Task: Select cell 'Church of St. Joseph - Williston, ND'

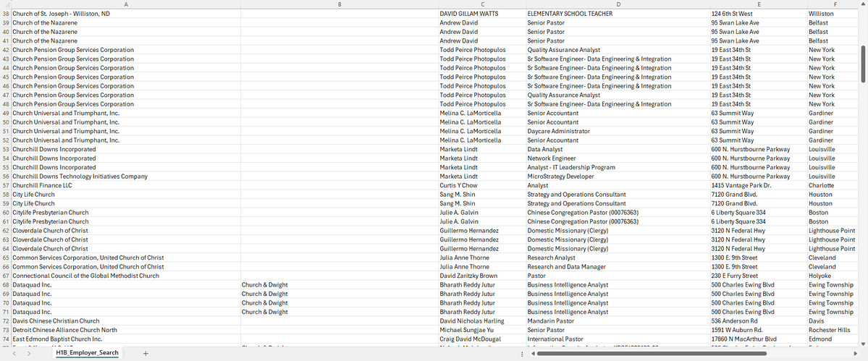Action: (126, 13)
